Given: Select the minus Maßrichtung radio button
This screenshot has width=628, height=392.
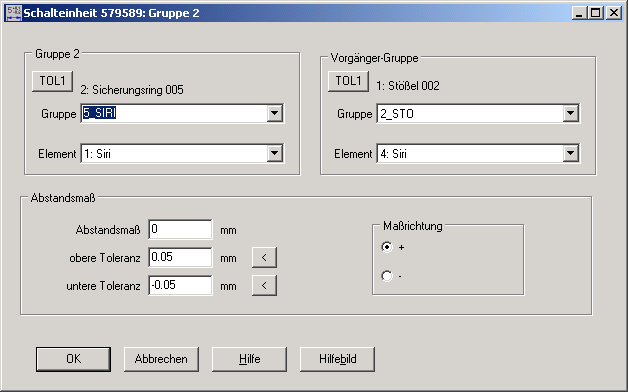Looking at the screenshot, I should (x=387, y=276).
